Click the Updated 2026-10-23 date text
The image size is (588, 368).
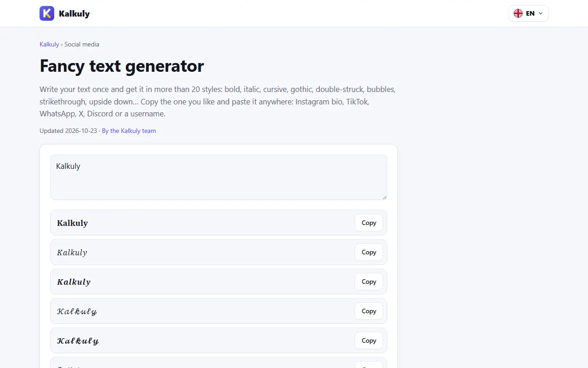[x=68, y=131]
